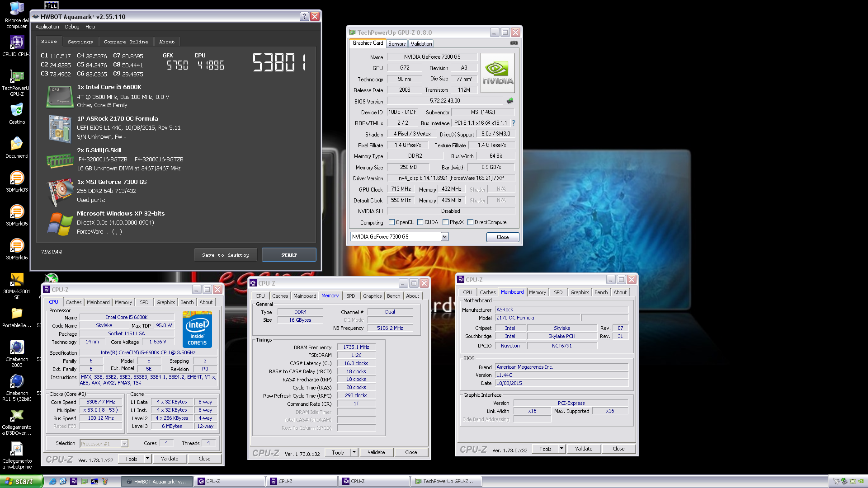Launch 3DMark03 from the desktop
Viewport: 868px width, 488px height.
point(17,182)
